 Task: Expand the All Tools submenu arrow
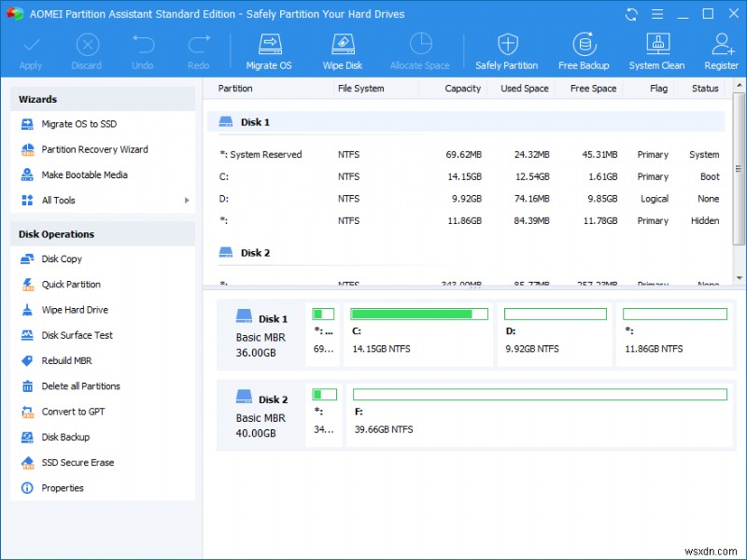point(187,201)
